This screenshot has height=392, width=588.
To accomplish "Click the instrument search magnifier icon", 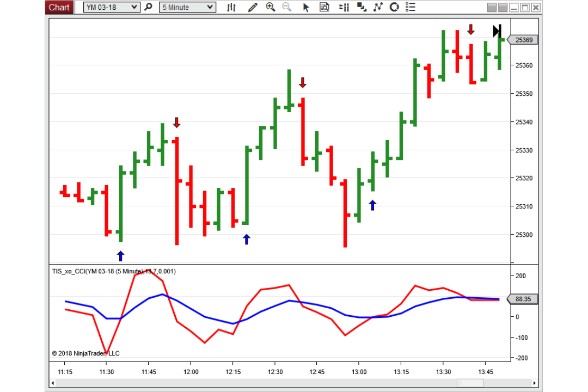I will tap(149, 7).
